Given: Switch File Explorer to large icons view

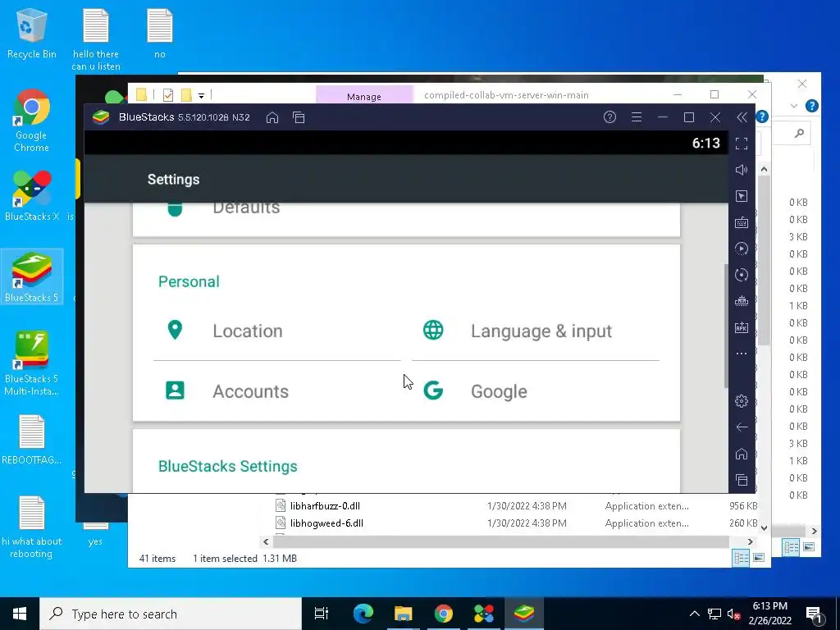Looking at the screenshot, I should click(x=759, y=558).
